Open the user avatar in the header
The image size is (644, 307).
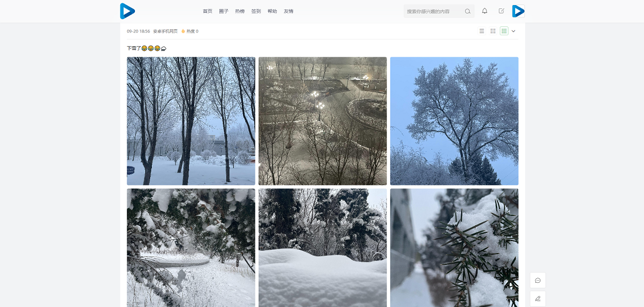coord(519,11)
